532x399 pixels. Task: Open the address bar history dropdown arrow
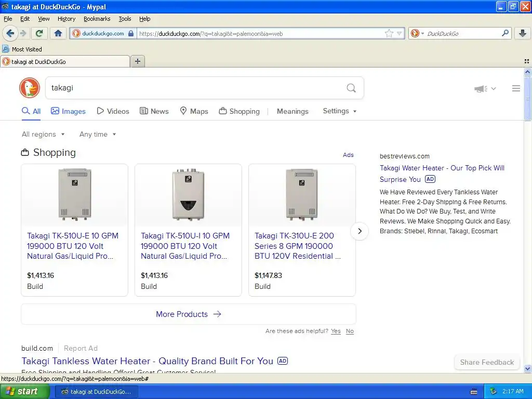tap(400, 33)
